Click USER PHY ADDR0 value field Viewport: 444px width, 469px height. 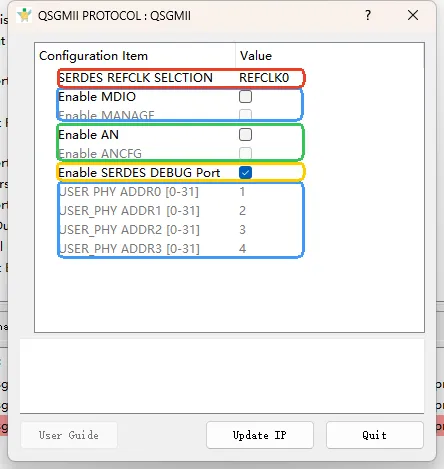click(242, 192)
